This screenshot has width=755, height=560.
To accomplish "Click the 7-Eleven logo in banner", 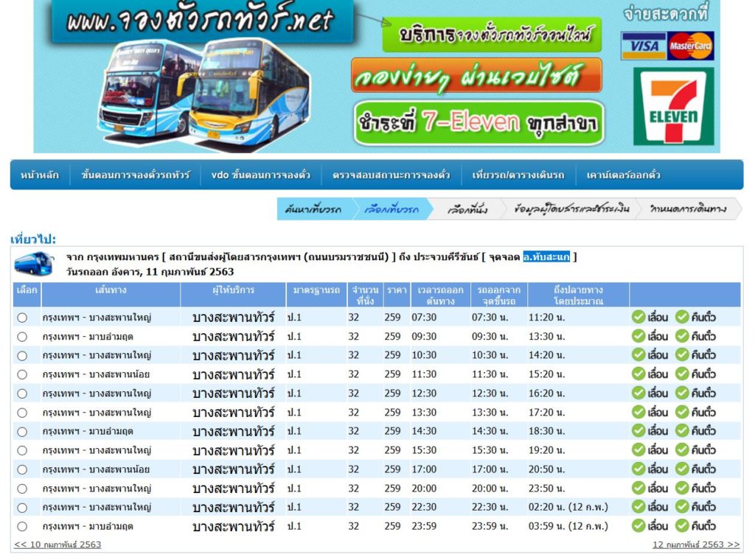I will point(673,106).
